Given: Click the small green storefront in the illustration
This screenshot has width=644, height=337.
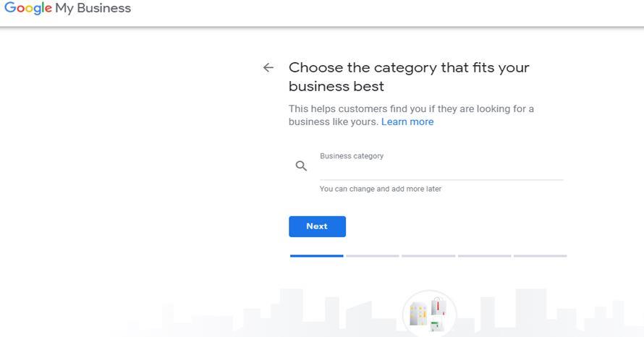Looking at the screenshot, I should click(436, 325).
